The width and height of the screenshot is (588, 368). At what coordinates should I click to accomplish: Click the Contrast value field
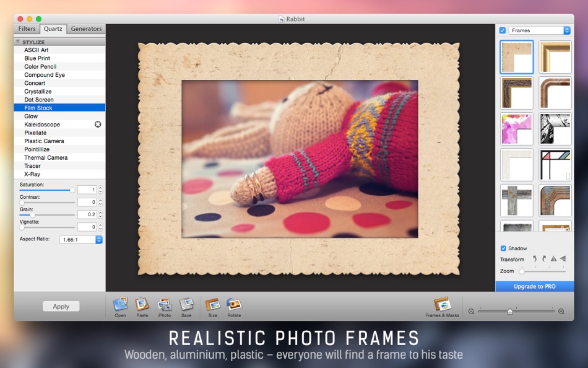coord(87,203)
